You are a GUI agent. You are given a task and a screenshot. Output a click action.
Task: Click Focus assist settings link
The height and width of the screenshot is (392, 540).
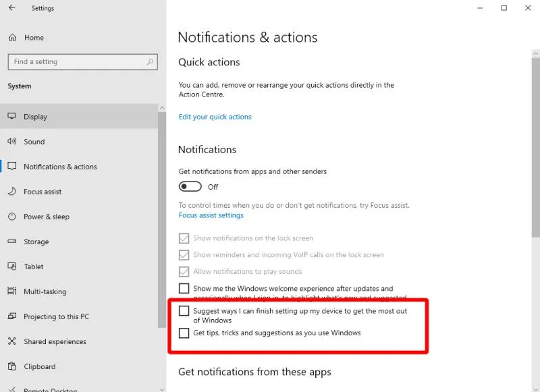(211, 215)
